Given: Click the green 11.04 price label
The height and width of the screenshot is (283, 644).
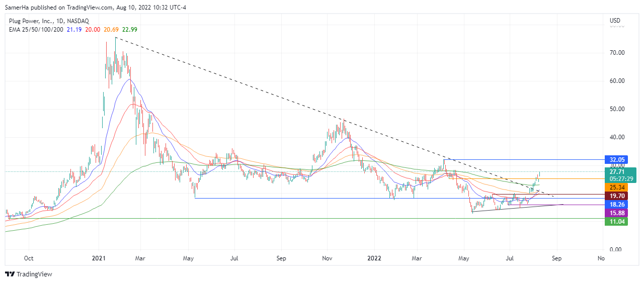Looking at the screenshot, I should tap(616, 222).
